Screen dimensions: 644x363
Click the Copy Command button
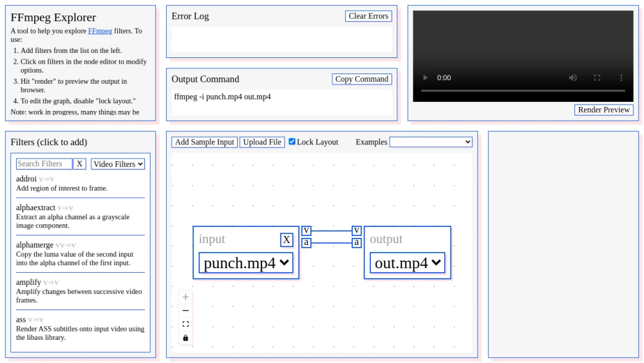pyautogui.click(x=361, y=79)
